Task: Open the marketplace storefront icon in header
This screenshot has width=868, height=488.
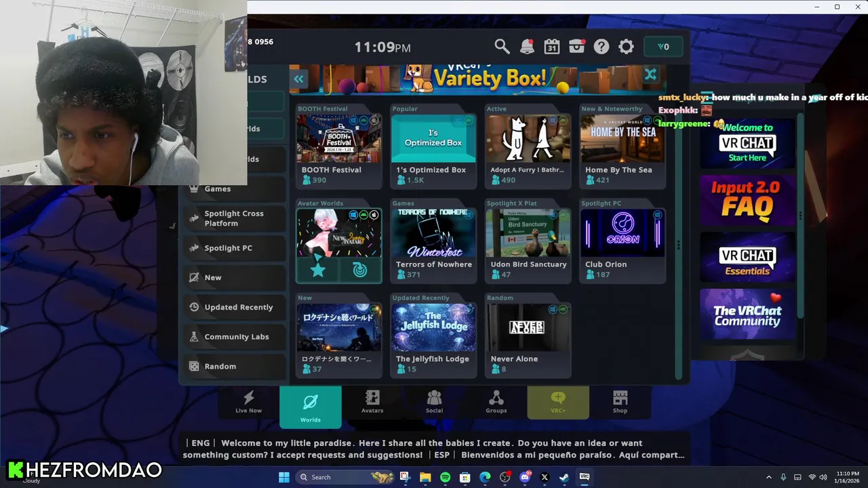Action: (576, 46)
